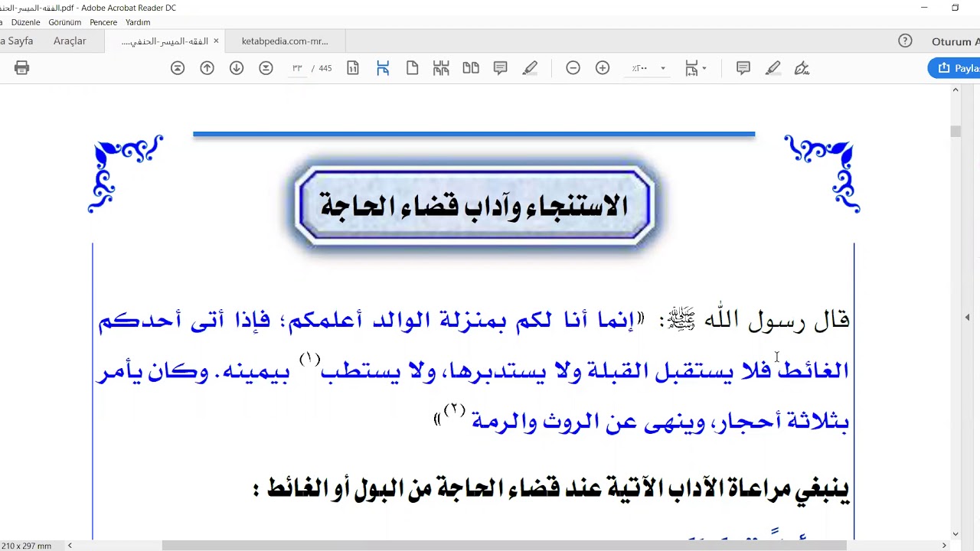The width and height of the screenshot is (980, 551).
Task: Click the vertical scrollbar thumb
Action: 955,131
